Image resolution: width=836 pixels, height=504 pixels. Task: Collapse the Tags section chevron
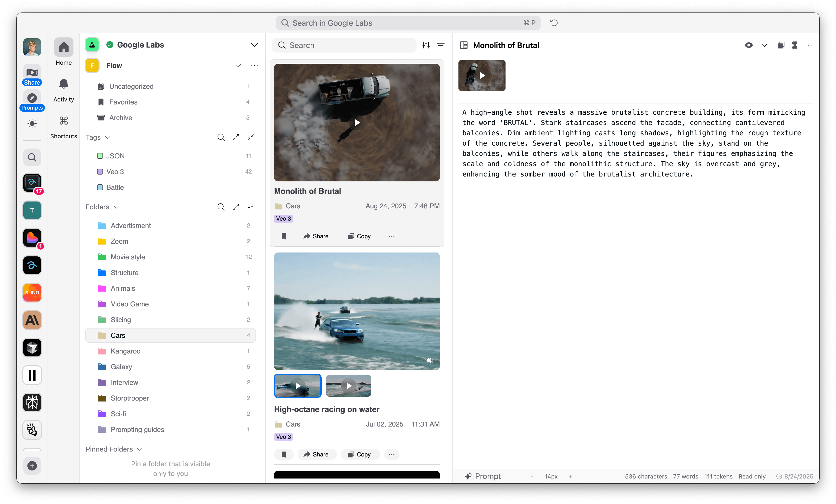point(108,137)
